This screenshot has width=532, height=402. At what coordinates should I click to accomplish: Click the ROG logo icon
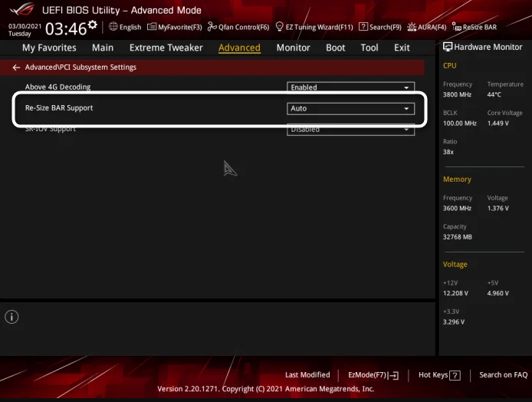coord(22,9)
